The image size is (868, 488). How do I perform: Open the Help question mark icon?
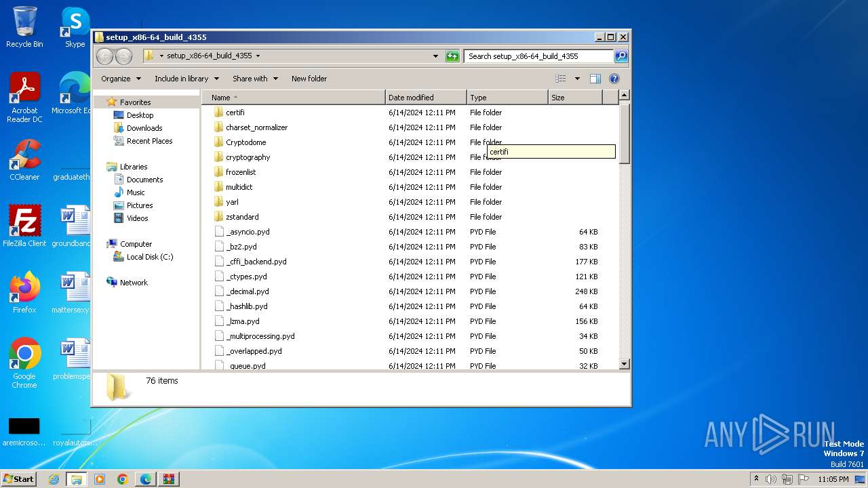(x=614, y=79)
